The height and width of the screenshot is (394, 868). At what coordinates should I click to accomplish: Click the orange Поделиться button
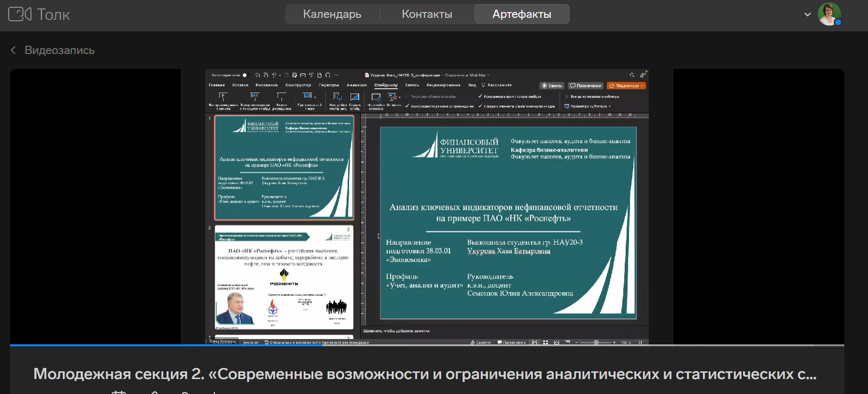626,85
